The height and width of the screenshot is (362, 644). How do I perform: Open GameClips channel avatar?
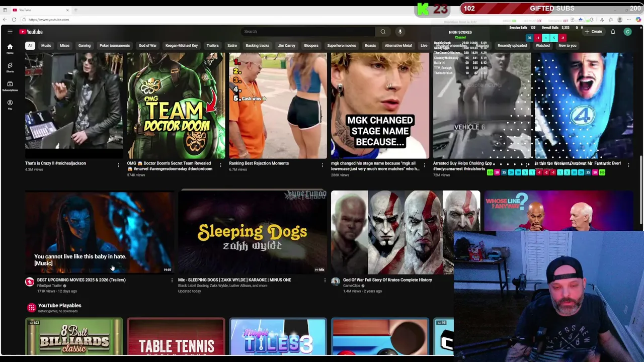[336, 282]
